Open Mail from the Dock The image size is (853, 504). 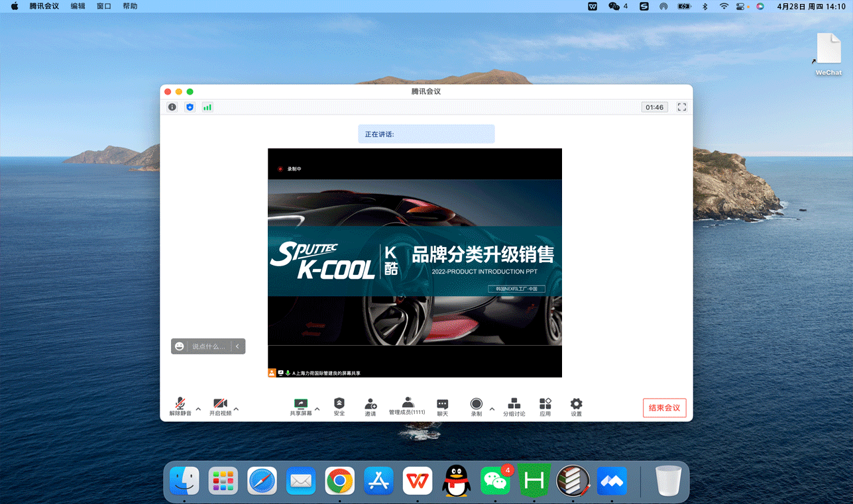[301, 481]
